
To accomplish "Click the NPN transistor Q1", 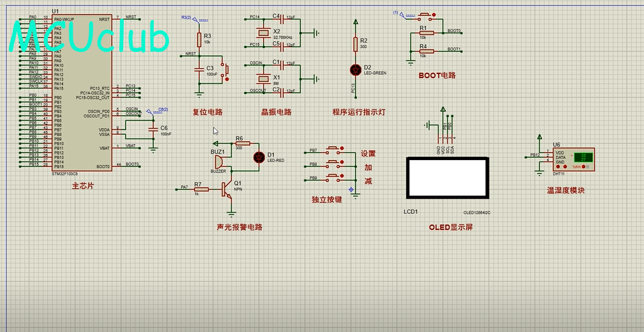I will click(228, 189).
